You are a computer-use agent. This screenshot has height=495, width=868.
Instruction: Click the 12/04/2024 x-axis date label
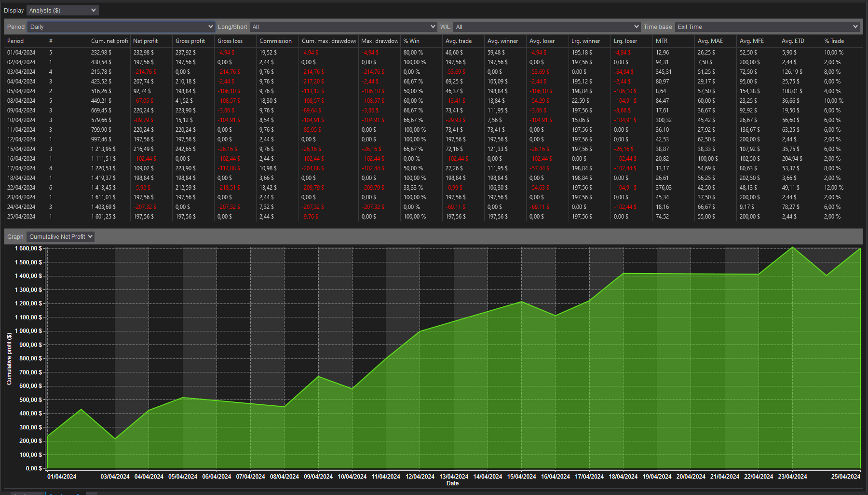click(420, 476)
